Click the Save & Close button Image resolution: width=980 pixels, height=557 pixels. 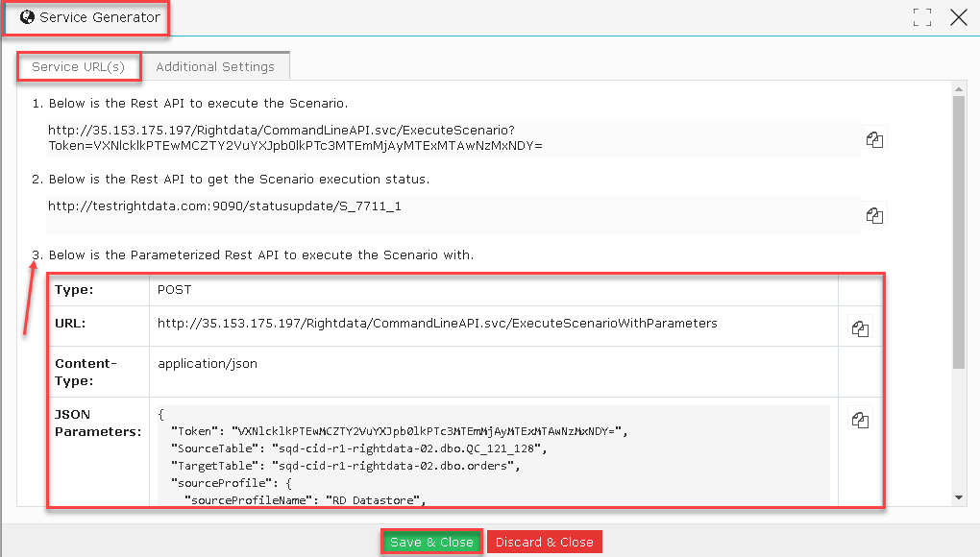(431, 542)
